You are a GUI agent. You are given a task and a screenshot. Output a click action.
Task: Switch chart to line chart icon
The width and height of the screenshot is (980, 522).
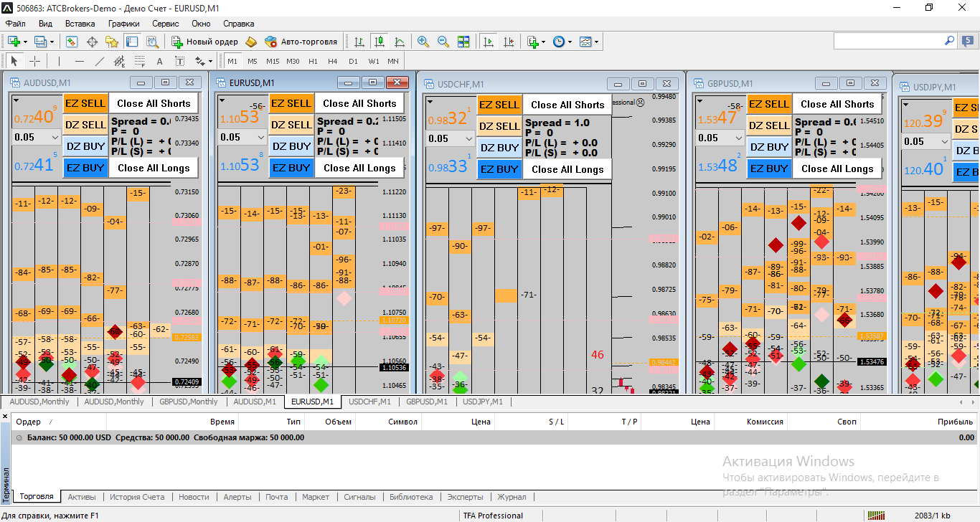(399, 42)
